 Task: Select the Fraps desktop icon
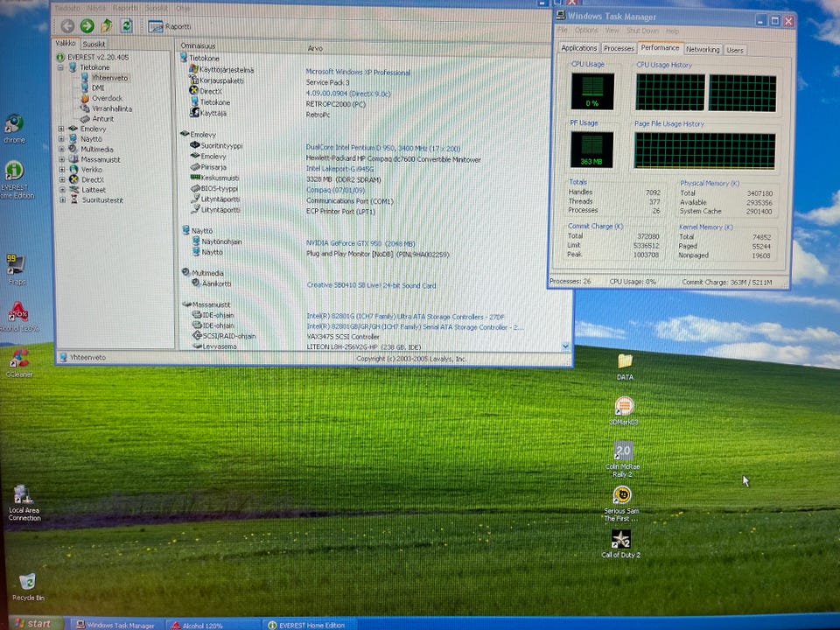(16, 269)
